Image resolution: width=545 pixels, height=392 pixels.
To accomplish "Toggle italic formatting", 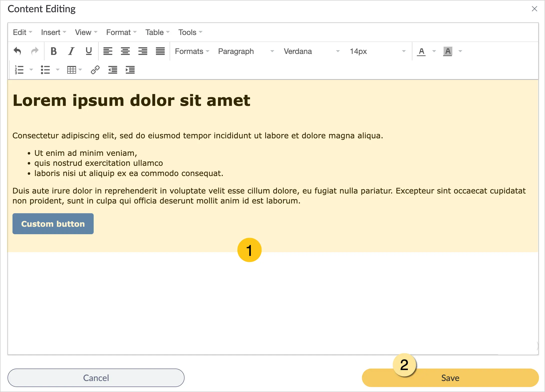I will pyautogui.click(x=71, y=51).
